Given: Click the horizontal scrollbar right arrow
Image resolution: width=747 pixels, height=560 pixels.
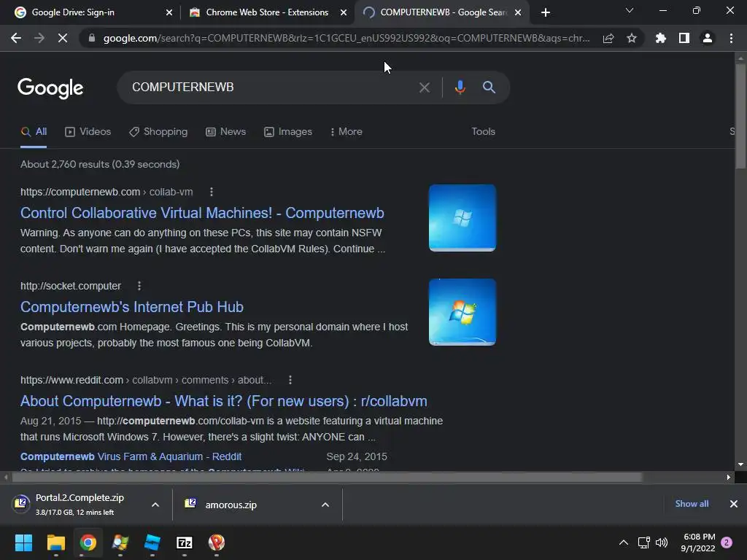Looking at the screenshot, I should pyautogui.click(x=729, y=477).
